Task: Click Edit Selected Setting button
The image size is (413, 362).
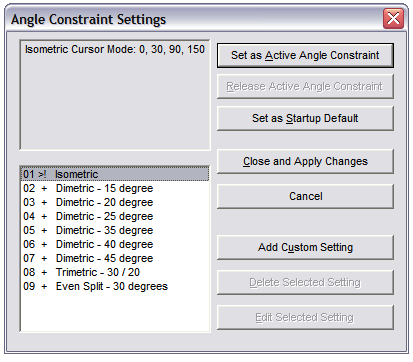Action: pyautogui.click(x=305, y=317)
